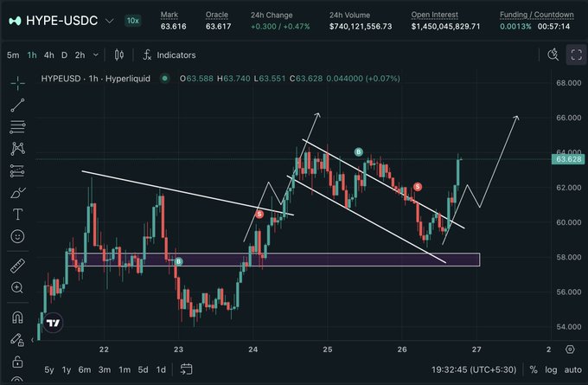The height and width of the screenshot is (385, 588).
Task: Open the Indicators menu
Action: click(x=169, y=55)
